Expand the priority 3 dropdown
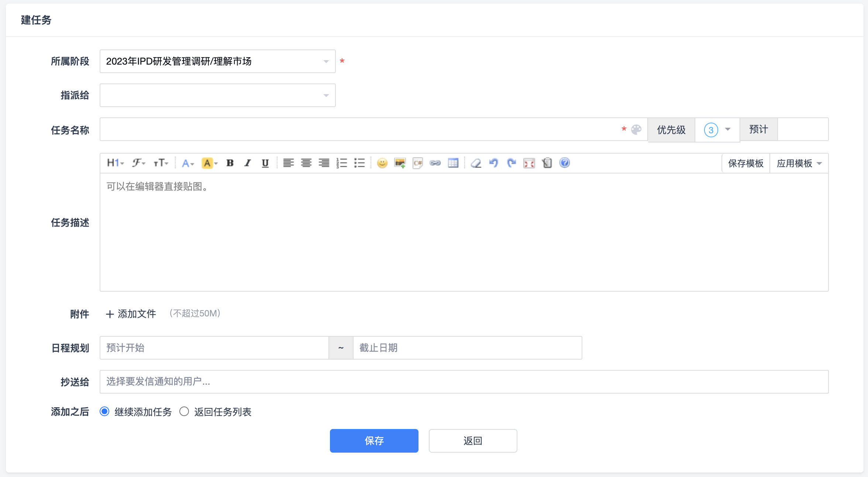This screenshot has width=868, height=477. point(717,130)
